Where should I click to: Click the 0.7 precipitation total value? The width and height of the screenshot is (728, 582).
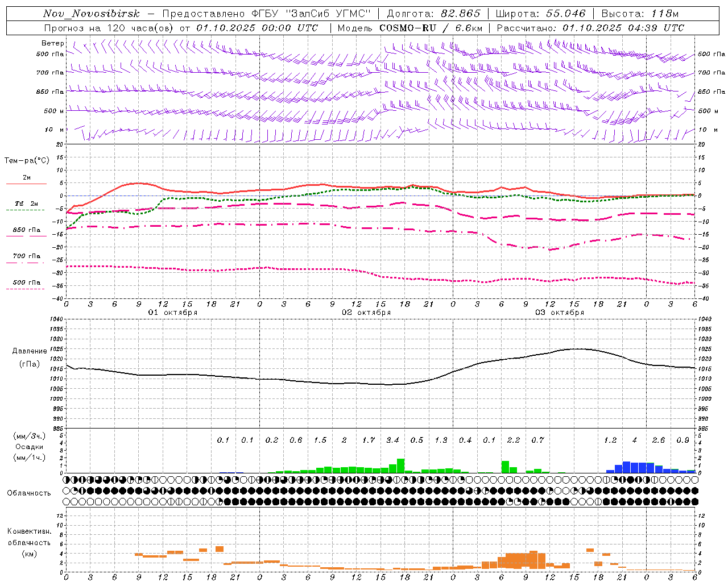coord(537,440)
